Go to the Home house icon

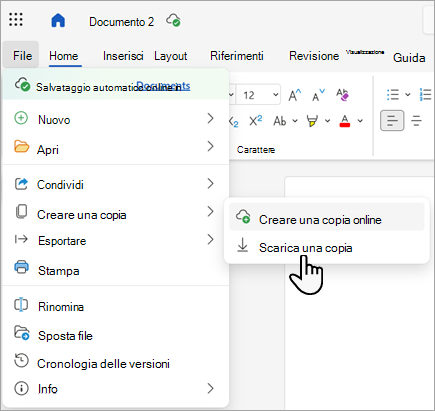tap(58, 20)
